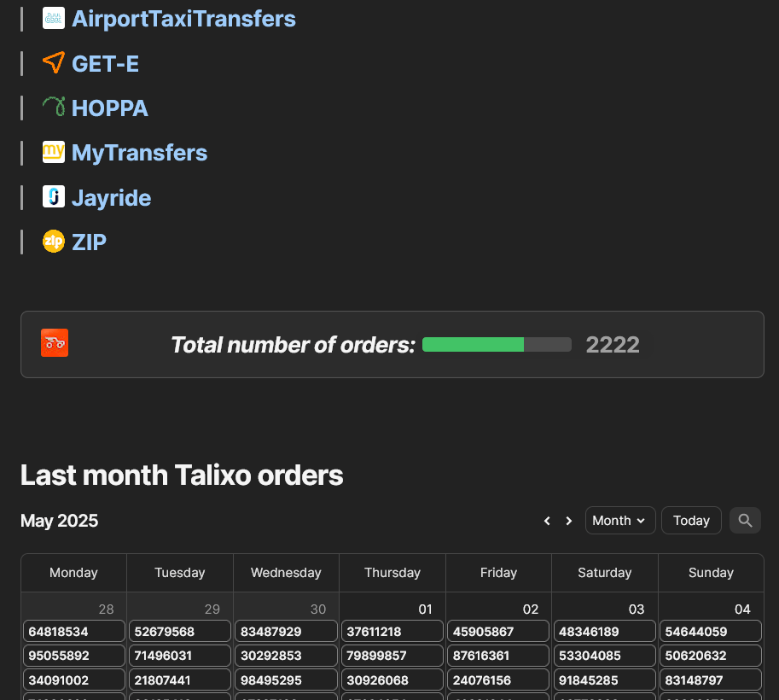Select order 54644059 on Sunday 04
This screenshot has height=700, width=779.
[x=711, y=632]
